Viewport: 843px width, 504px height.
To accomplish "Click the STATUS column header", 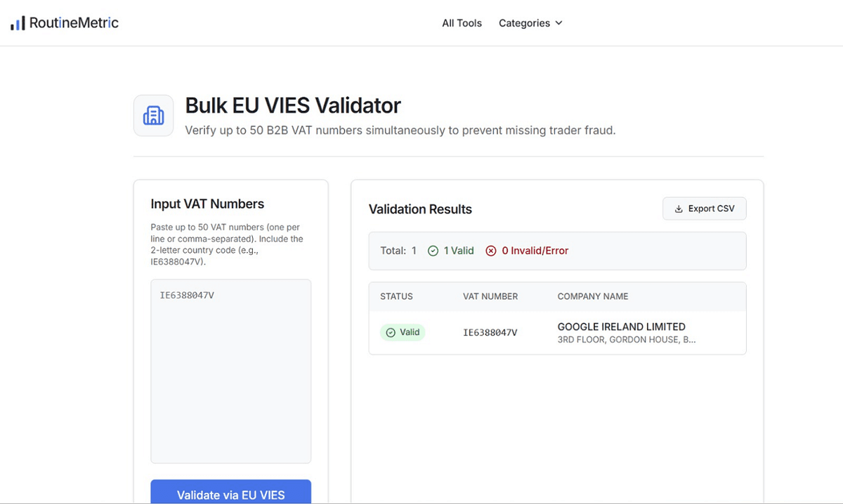I will [x=396, y=296].
